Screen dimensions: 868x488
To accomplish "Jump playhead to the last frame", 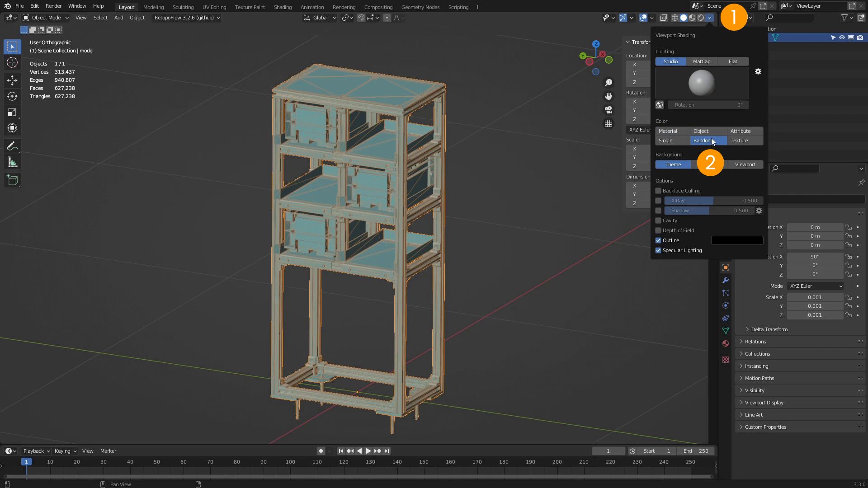I will point(387,450).
